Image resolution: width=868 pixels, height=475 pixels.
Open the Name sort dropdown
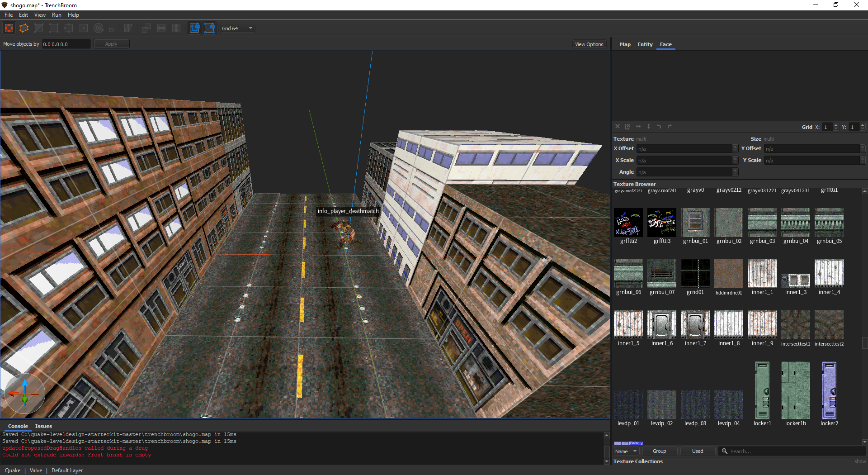pos(626,451)
